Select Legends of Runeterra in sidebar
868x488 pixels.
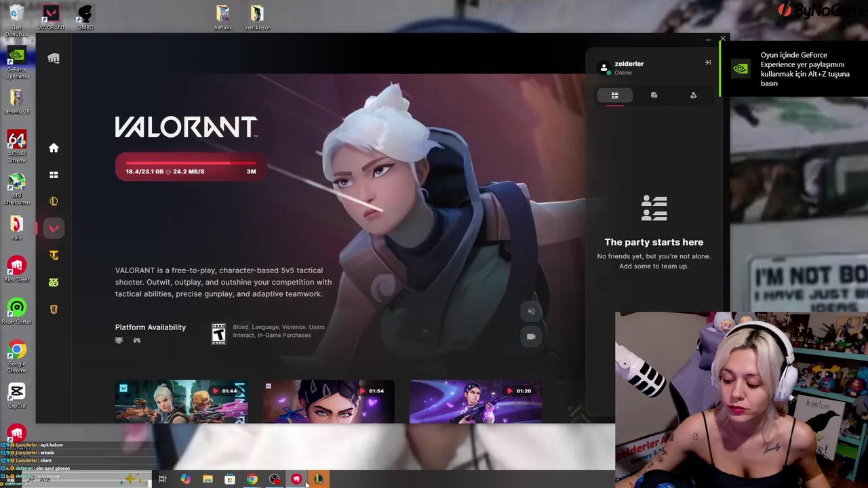(x=54, y=310)
